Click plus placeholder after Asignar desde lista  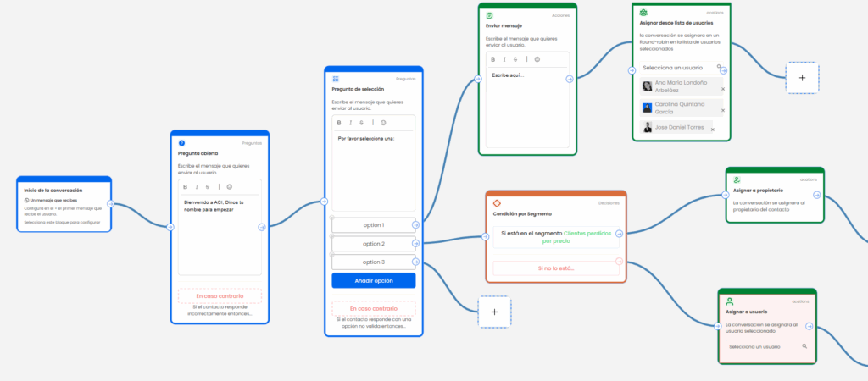click(x=802, y=77)
